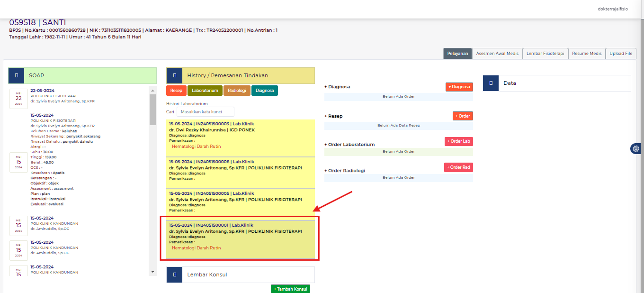The width and height of the screenshot is (644, 293).
Task: Click the settings gear icon on right edge
Action: click(x=635, y=149)
